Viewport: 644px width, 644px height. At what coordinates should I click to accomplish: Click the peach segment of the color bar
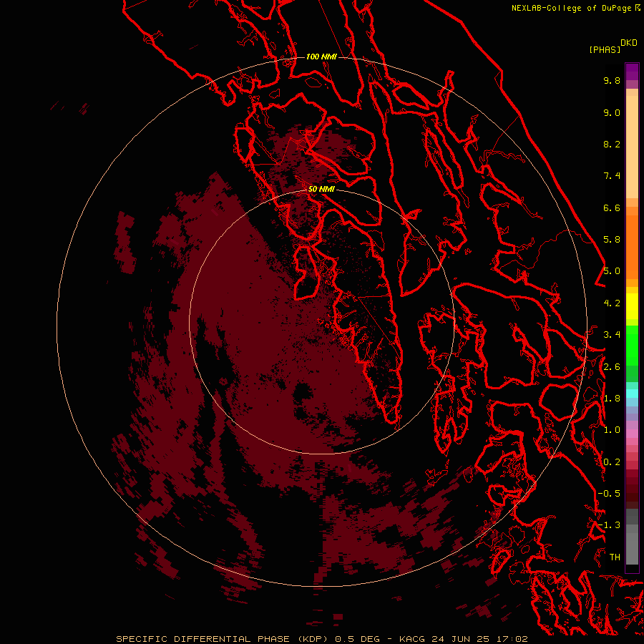click(x=632, y=148)
